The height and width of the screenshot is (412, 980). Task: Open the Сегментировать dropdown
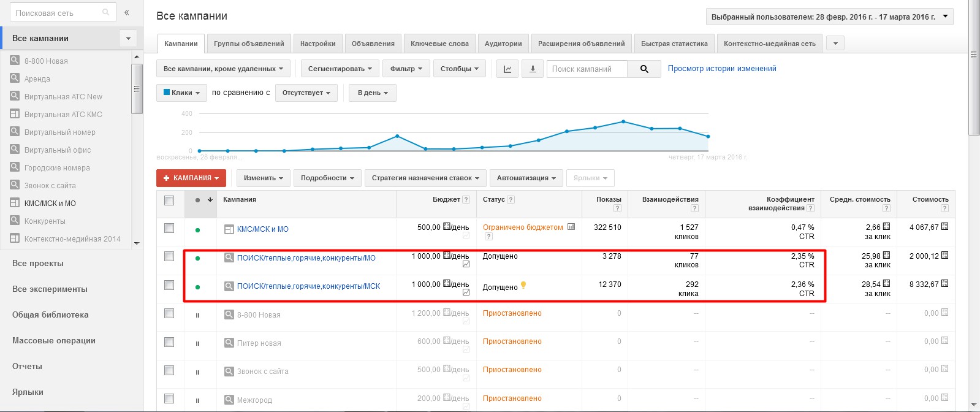340,69
